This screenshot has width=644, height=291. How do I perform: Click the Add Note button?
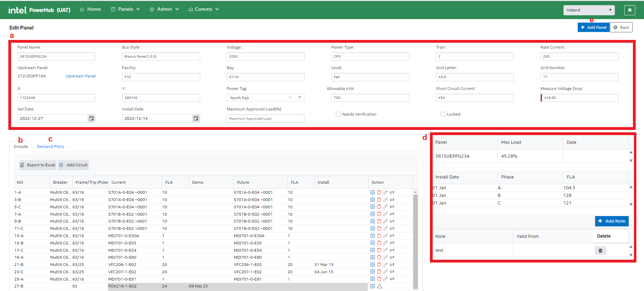click(x=611, y=221)
